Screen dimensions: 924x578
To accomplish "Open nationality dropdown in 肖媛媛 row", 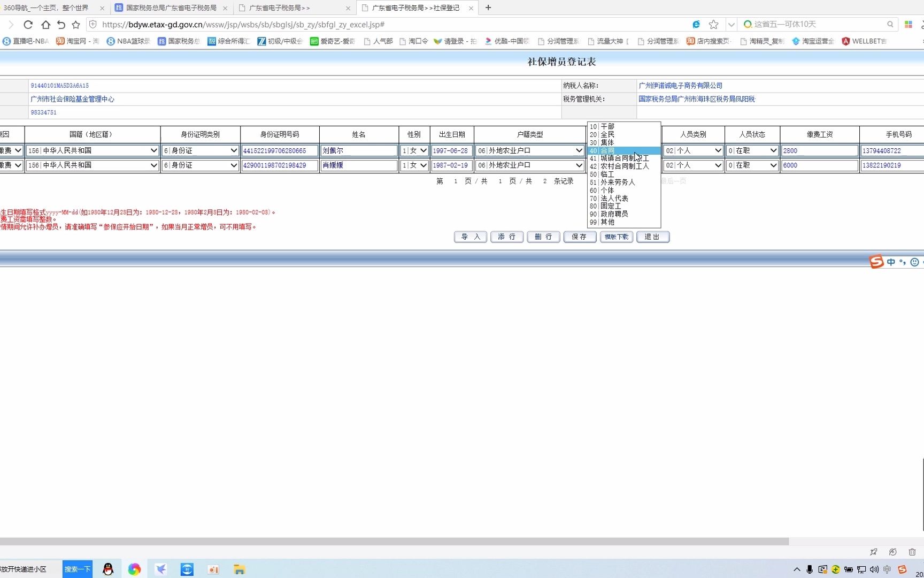I will pyautogui.click(x=93, y=165).
